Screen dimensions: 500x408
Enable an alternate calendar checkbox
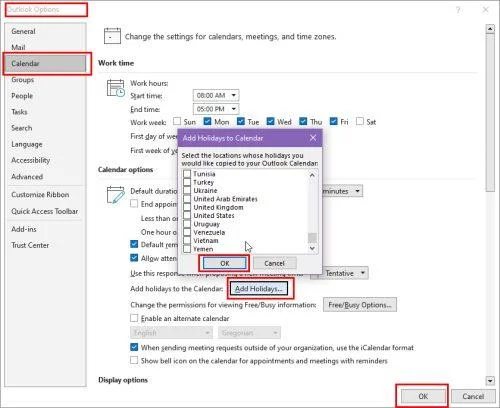coord(134,318)
